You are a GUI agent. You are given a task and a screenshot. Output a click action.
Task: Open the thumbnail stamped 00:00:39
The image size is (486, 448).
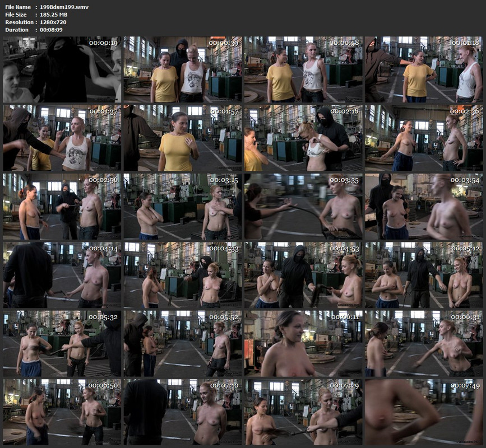pyautogui.click(x=183, y=69)
